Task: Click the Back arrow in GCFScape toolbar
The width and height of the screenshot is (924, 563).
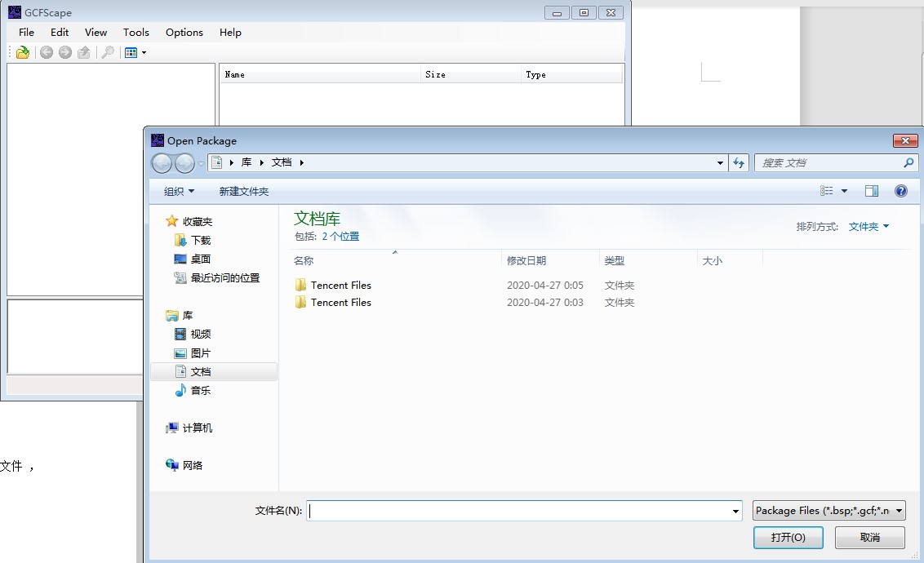Action: [46, 52]
